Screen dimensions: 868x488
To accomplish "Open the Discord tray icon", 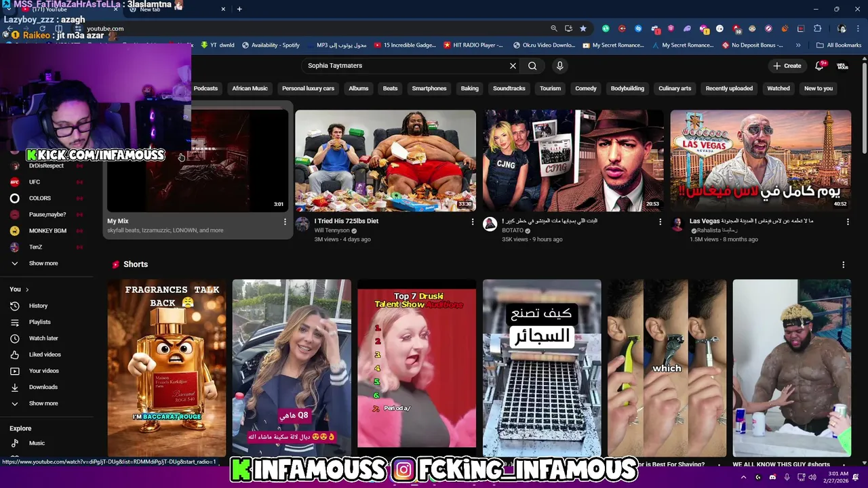I will (772, 477).
